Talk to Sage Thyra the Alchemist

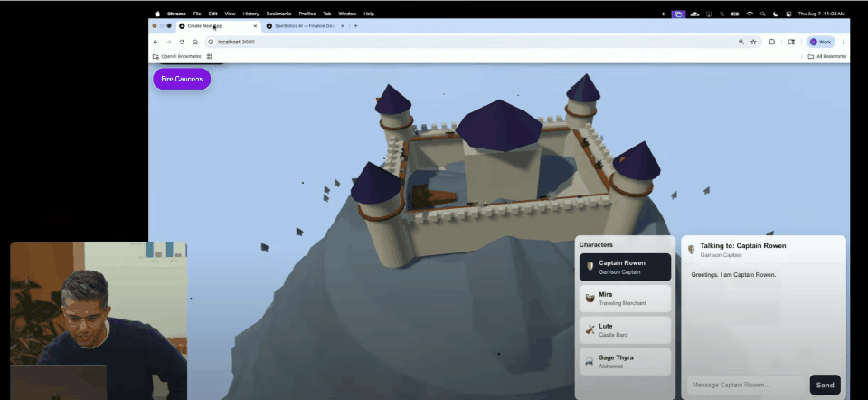click(625, 361)
